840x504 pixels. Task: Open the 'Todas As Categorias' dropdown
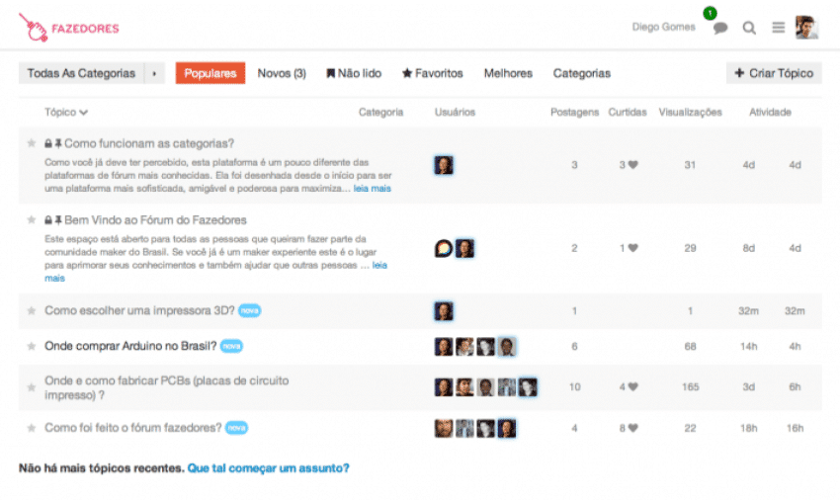pyautogui.click(x=81, y=73)
